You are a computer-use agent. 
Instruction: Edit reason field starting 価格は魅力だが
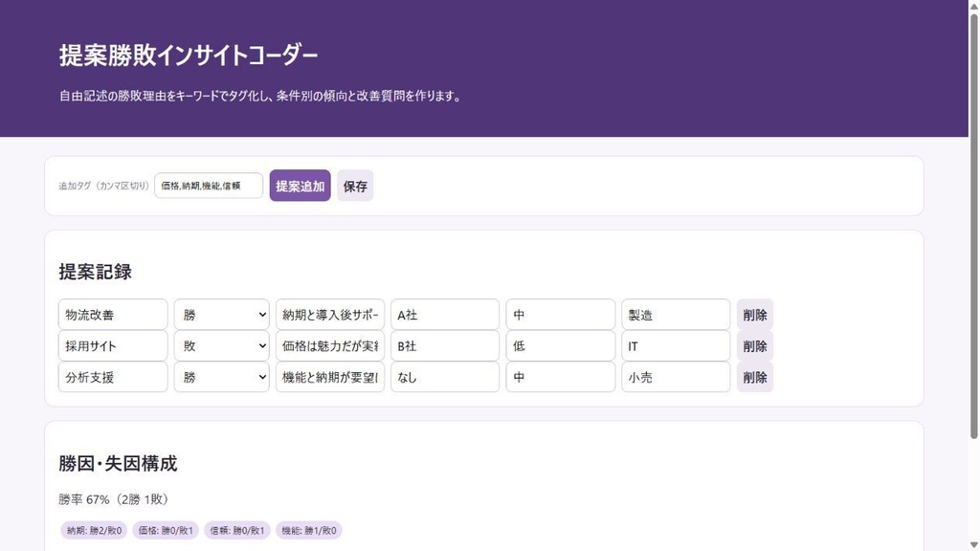(x=330, y=345)
